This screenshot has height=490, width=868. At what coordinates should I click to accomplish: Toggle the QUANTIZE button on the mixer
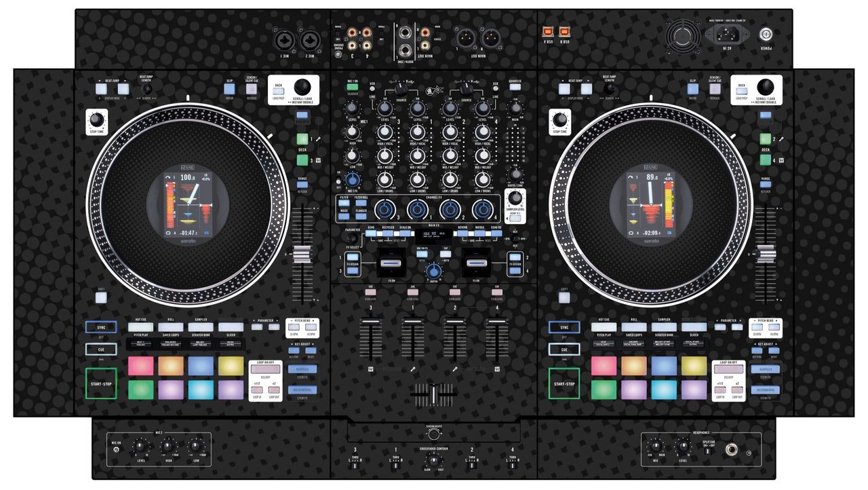pos(515,88)
